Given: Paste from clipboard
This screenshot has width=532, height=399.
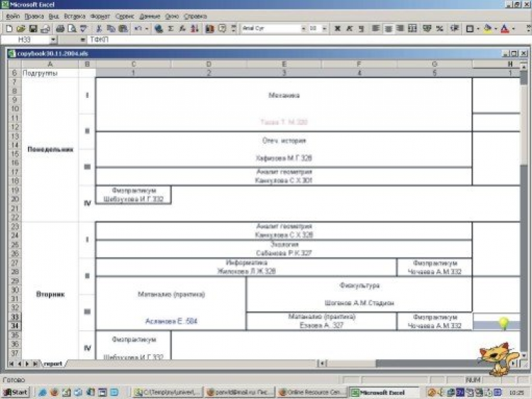Looking at the screenshot, I should (123, 29).
